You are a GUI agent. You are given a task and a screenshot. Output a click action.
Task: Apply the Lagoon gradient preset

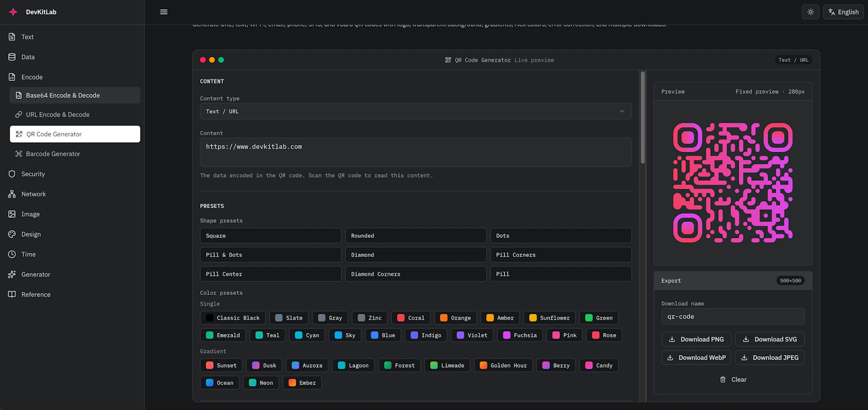pos(353,365)
